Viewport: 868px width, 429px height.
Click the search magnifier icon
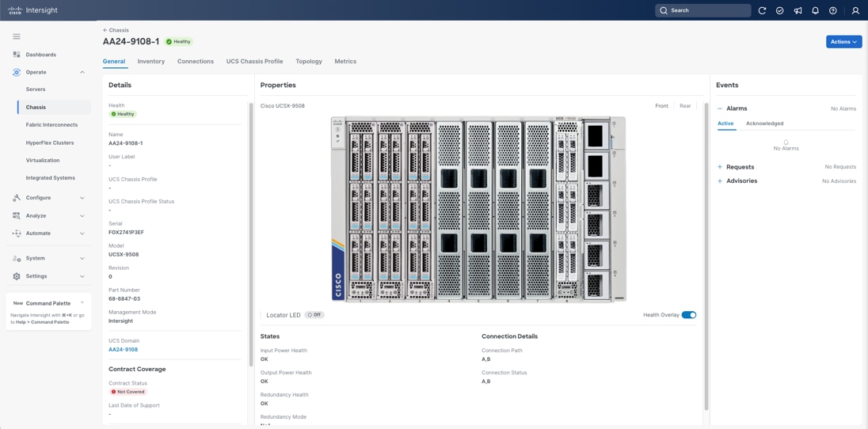click(x=664, y=10)
